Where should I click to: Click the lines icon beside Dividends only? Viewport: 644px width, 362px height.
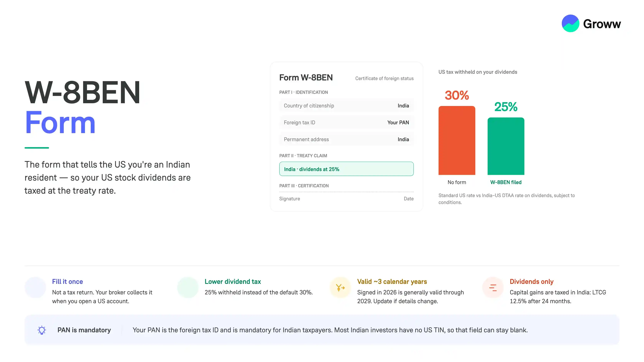(493, 287)
